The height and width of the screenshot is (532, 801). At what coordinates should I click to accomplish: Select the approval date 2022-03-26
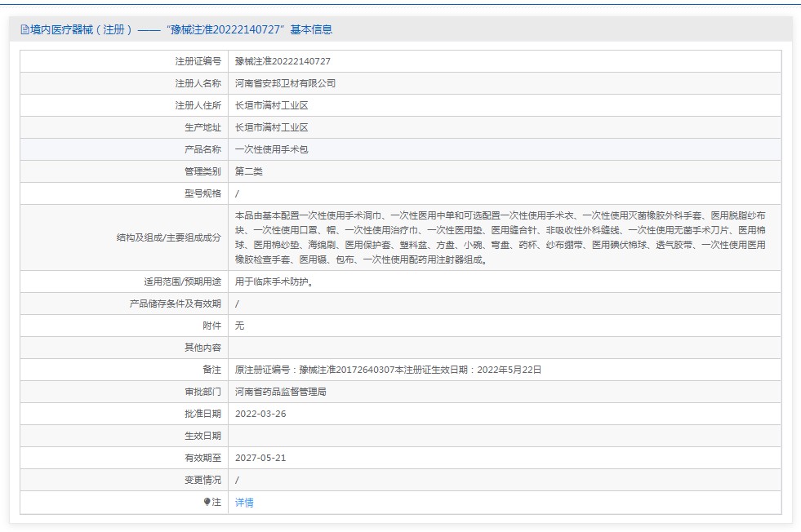pos(260,414)
